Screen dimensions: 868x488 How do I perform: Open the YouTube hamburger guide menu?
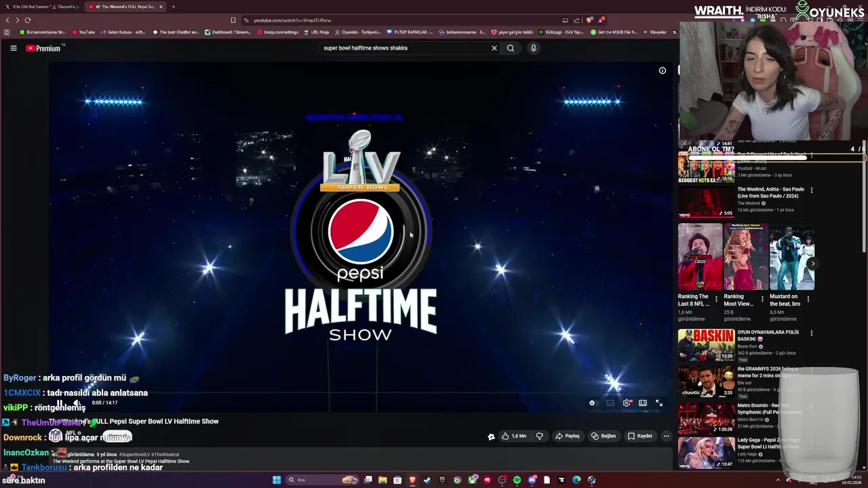pos(13,48)
